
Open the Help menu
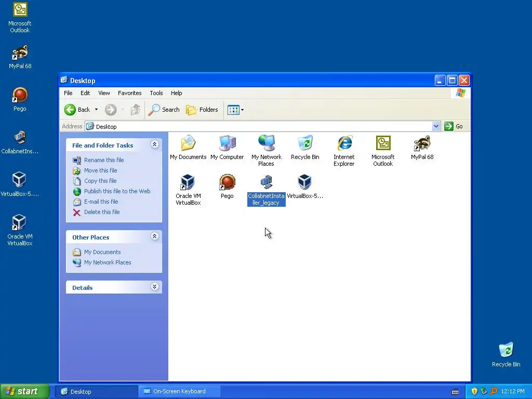point(177,93)
